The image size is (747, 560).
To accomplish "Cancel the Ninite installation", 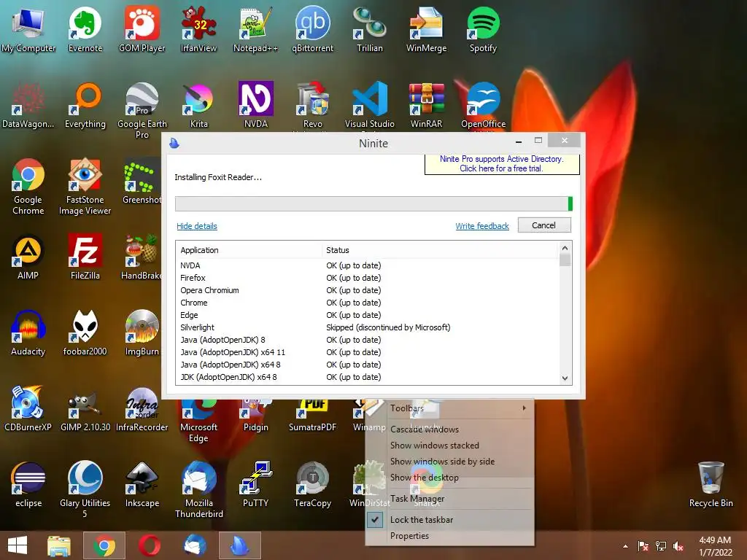I will point(544,225).
